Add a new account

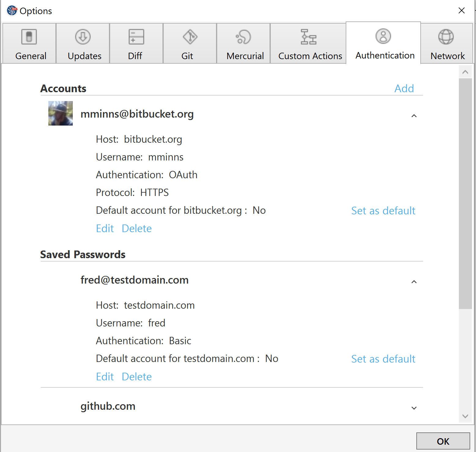pyautogui.click(x=404, y=88)
